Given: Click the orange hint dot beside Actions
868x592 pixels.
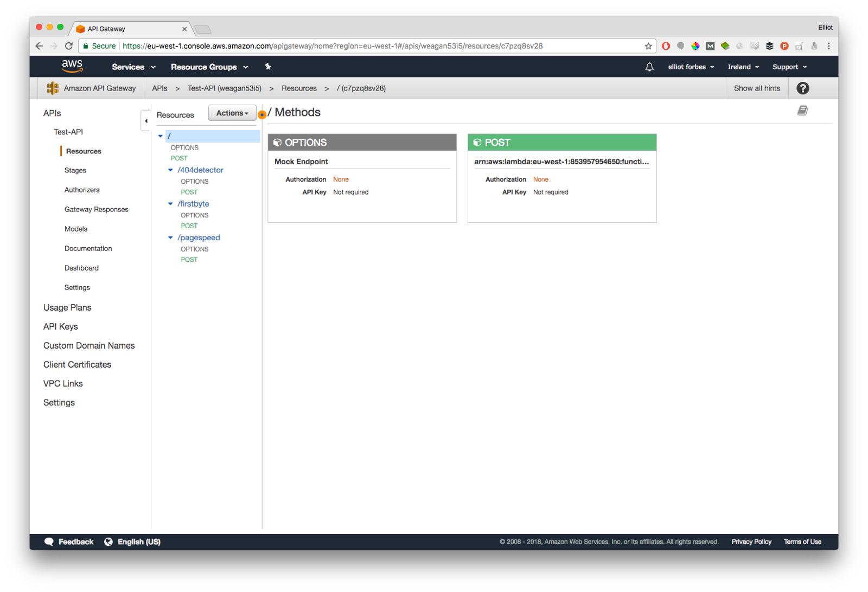Looking at the screenshot, I should [x=262, y=114].
